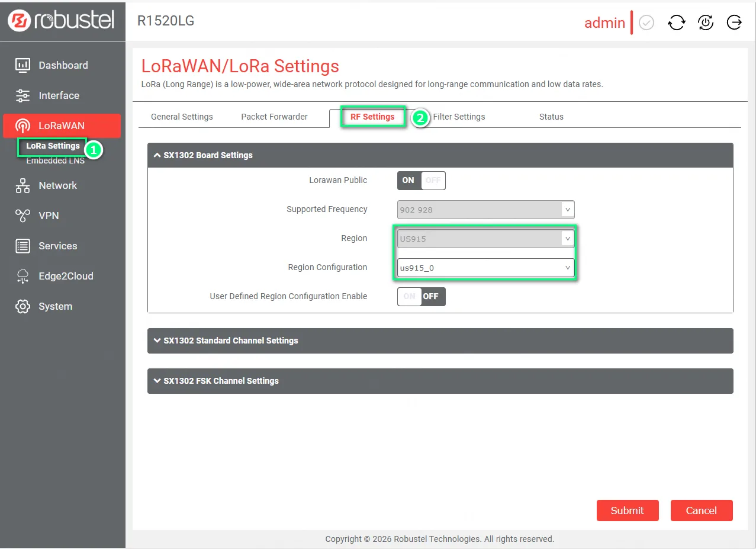
Task: Expand SX1302 FSK Channel Settings section
Action: [x=440, y=381]
